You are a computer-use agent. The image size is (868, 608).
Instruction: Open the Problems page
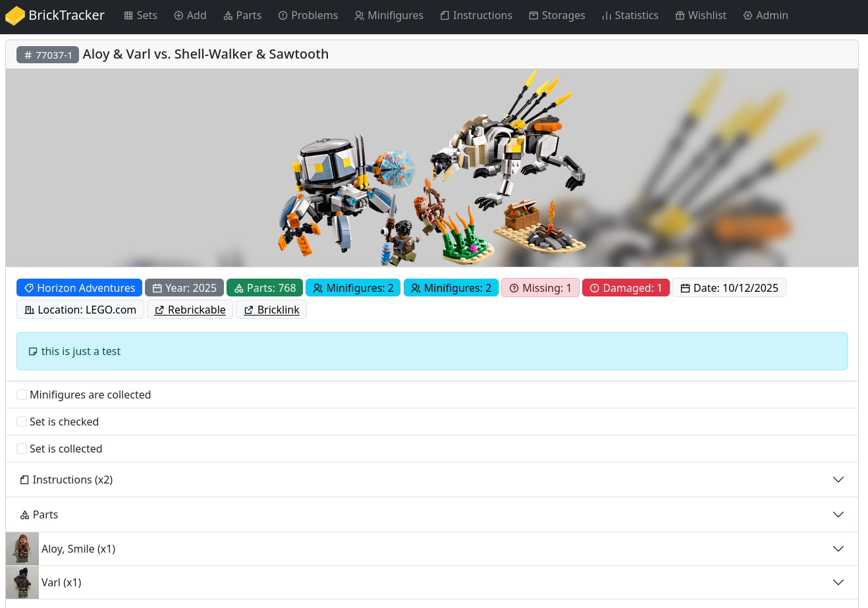tap(308, 15)
